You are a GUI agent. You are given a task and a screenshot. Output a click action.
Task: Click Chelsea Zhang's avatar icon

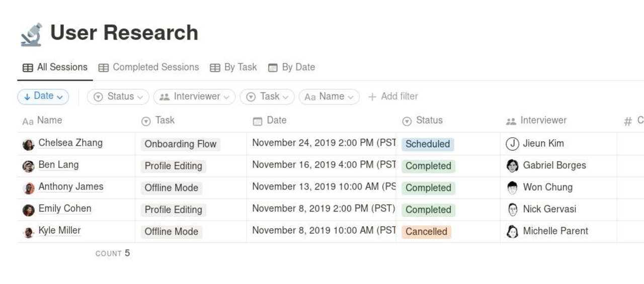[x=28, y=144]
